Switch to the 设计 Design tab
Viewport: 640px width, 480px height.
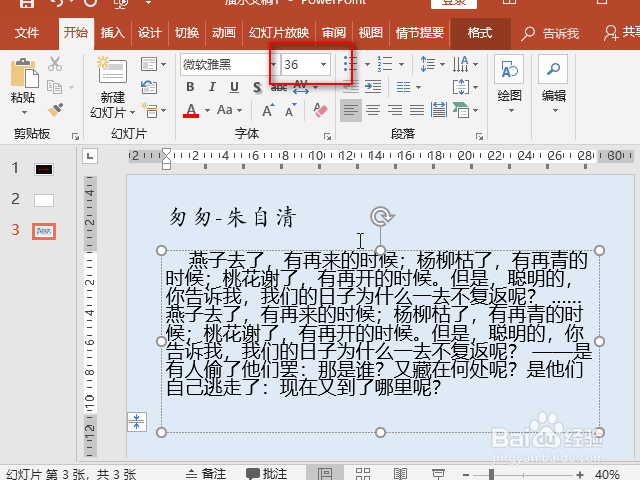point(149,33)
